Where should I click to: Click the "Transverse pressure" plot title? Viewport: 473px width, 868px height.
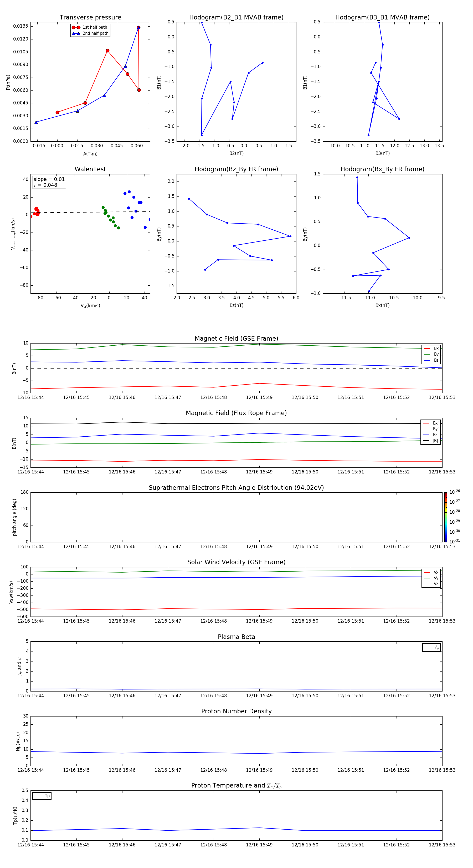click(x=90, y=18)
